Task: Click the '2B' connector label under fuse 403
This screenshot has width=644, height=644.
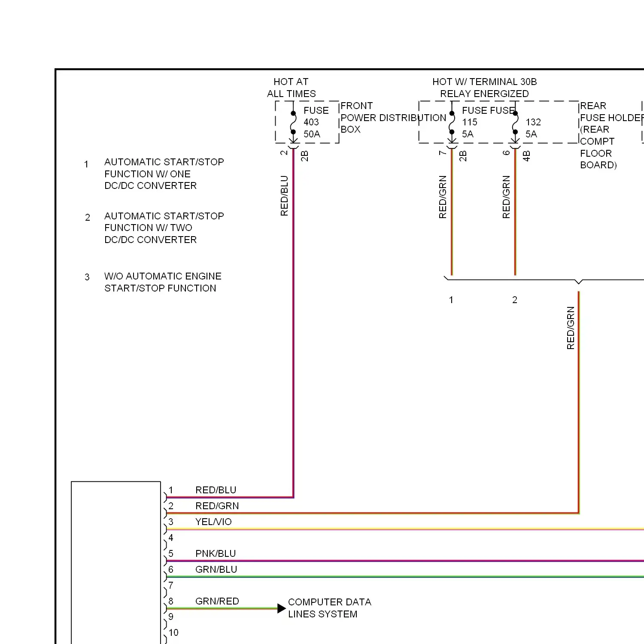Action: pos(304,156)
